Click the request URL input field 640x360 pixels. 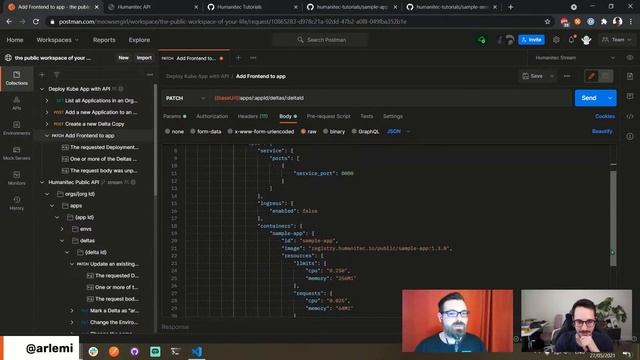(391, 98)
